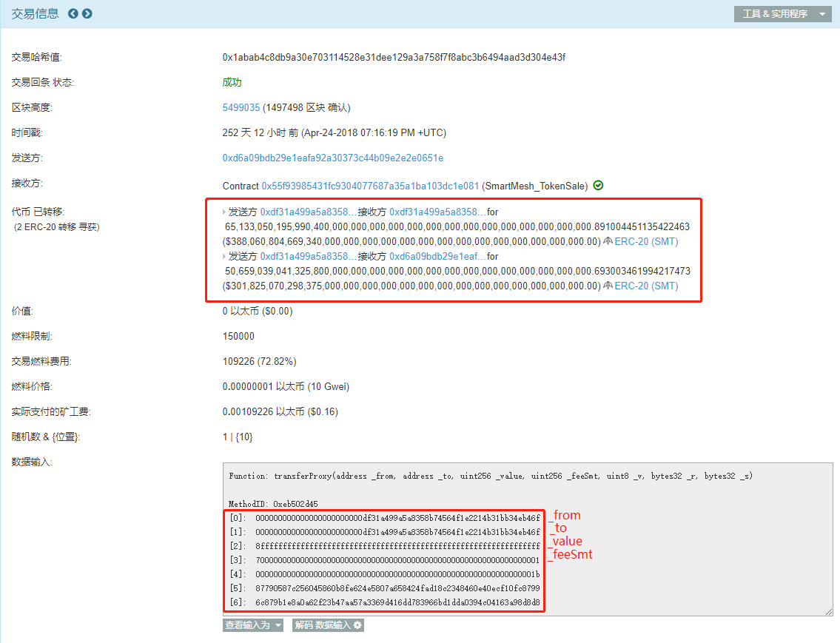Click the 成功 status text
The image size is (840, 643).
(232, 82)
